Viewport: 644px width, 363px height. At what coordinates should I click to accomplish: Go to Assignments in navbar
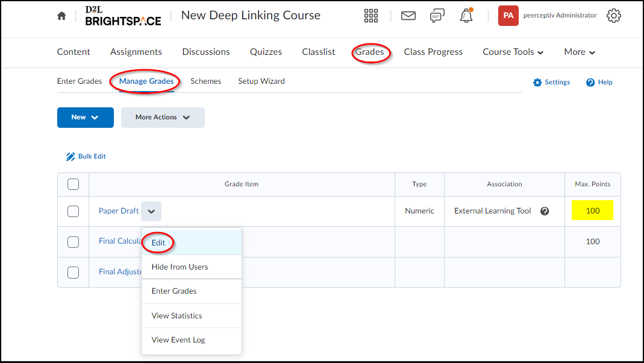pyautogui.click(x=136, y=52)
